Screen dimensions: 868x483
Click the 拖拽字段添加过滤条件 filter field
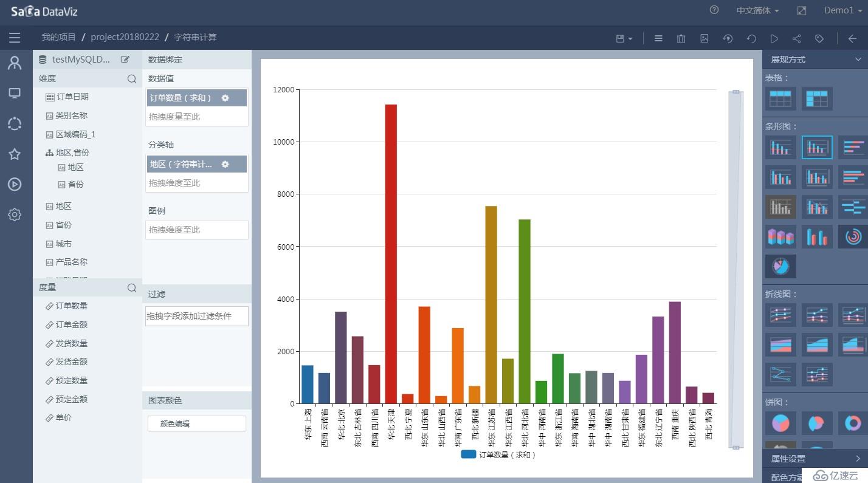197,316
